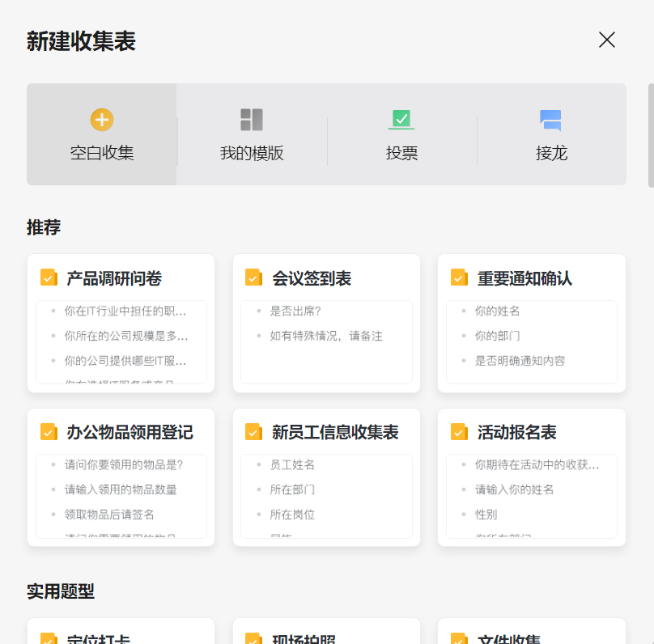Click the 你期待在活动中的收获… preview item
The image size is (654, 644).
pyautogui.click(x=537, y=464)
